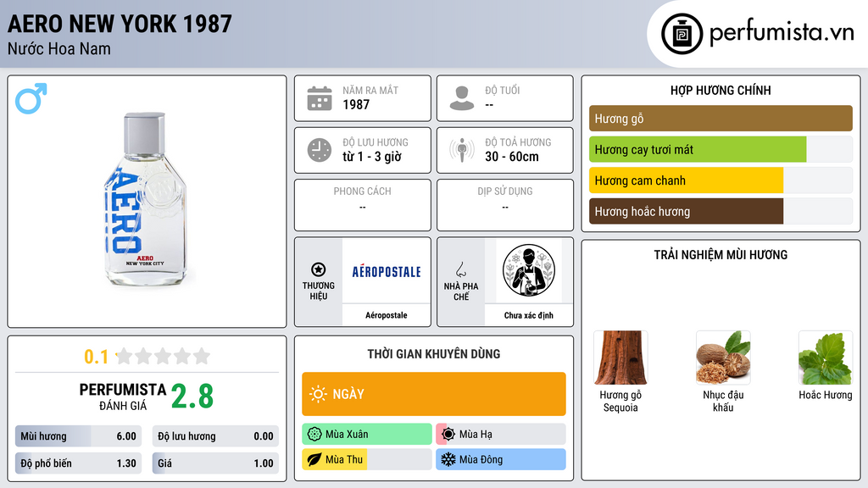Click the perfumista.vn site name
Viewport: 868px width, 488px height.
(x=782, y=33)
